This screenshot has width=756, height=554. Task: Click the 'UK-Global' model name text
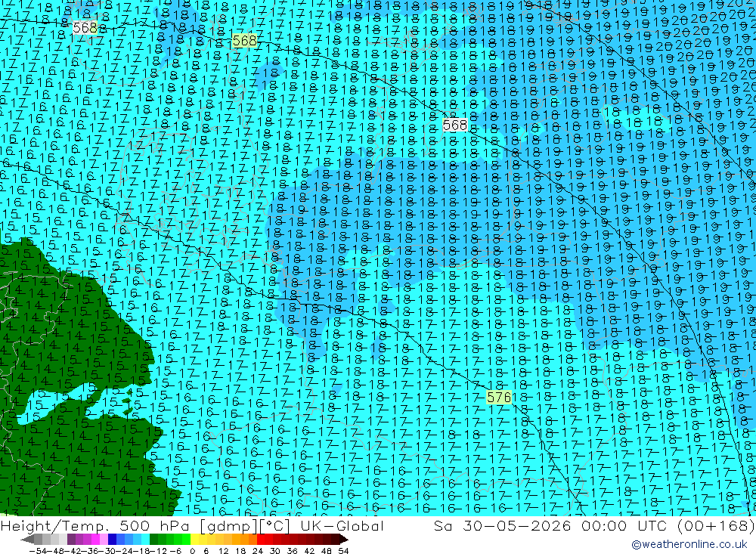(342, 526)
